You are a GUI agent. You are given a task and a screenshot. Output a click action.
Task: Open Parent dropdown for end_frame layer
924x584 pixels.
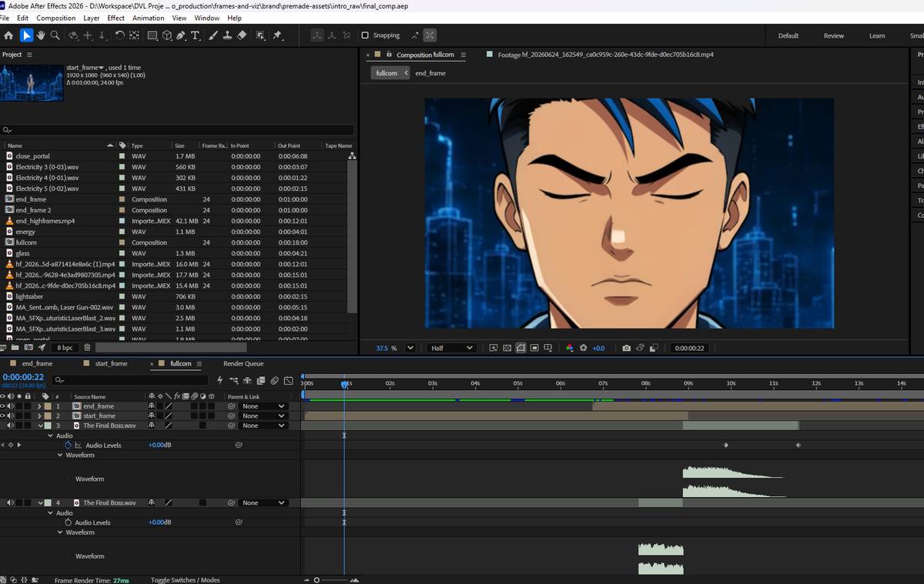[263, 406]
